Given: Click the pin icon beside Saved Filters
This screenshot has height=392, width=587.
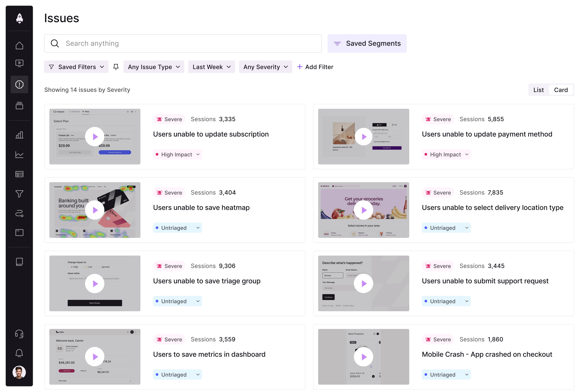Looking at the screenshot, I should (x=116, y=67).
